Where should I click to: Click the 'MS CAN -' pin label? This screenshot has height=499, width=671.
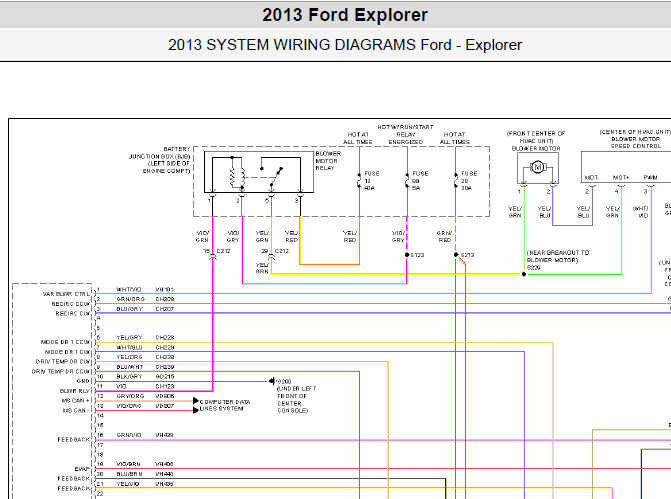click(75, 410)
